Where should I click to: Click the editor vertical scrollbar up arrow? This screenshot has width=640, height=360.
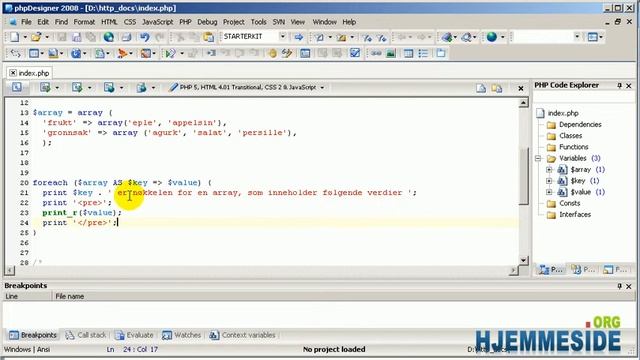click(524, 103)
